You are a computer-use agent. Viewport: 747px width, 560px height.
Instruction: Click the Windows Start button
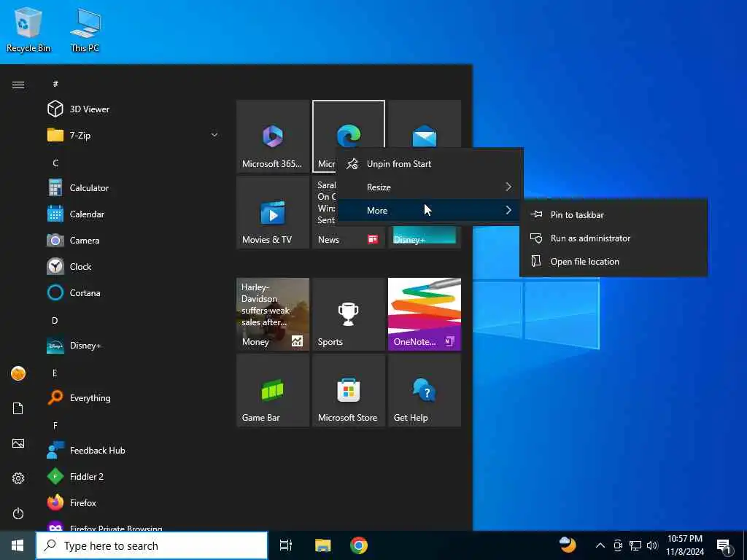coord(18,545)
